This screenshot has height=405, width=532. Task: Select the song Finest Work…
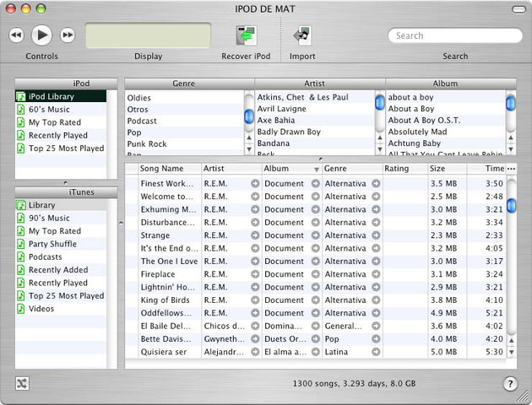click(167, 183)
